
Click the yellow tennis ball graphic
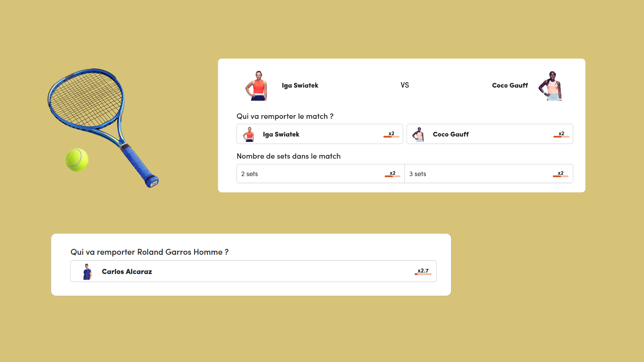point(77,160)
